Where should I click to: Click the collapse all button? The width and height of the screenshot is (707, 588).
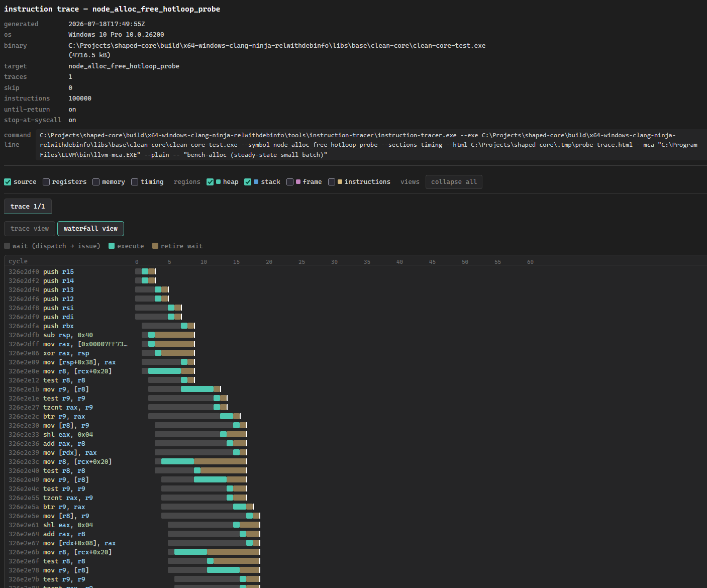pos(454,182)
